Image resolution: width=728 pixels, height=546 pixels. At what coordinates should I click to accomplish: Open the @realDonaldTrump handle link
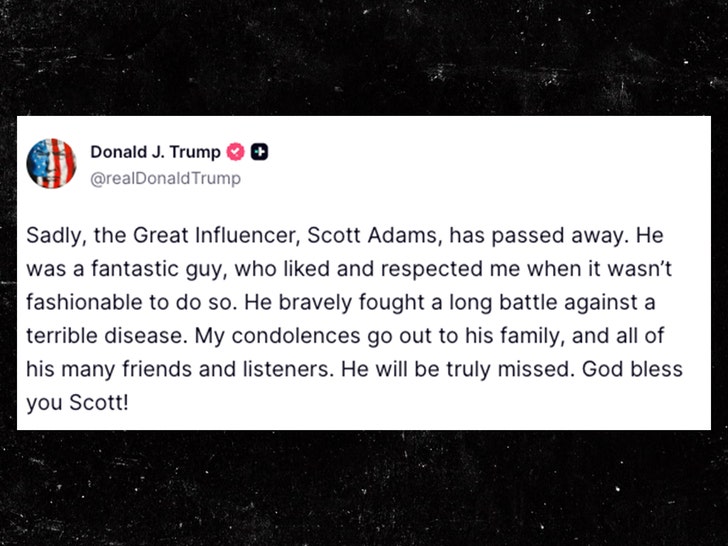[165, 178]
